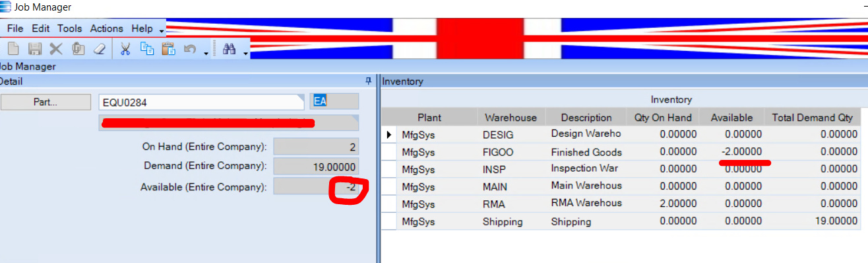
Task: Click the Delete X toolbar icon
Action: click(x=56, y=48)
